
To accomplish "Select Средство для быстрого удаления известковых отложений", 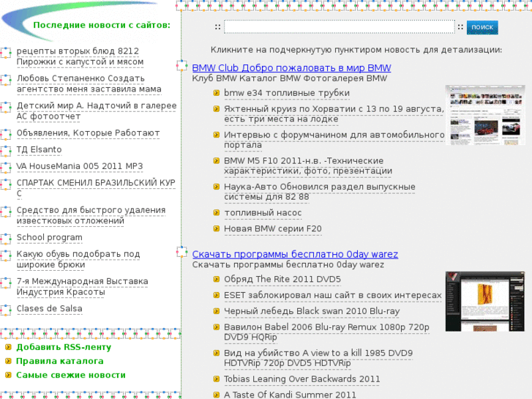I will 91,215.
